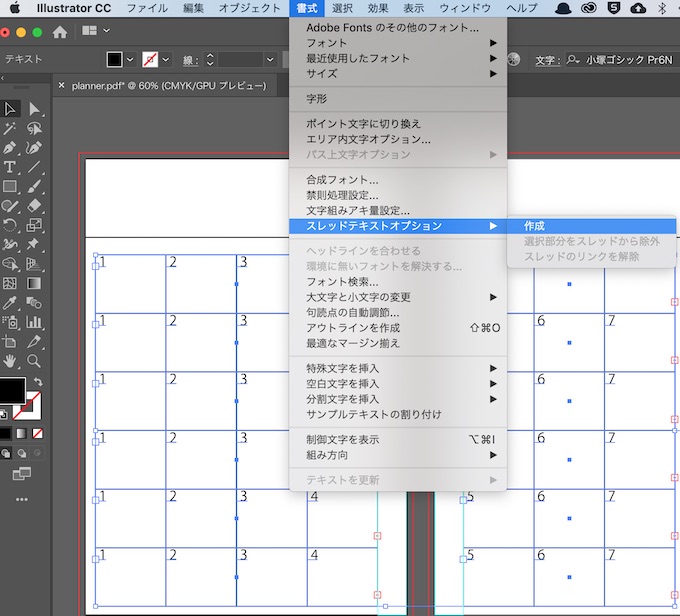
Task: Select the Direct Selection tool
Action: (x=35, y=109)
